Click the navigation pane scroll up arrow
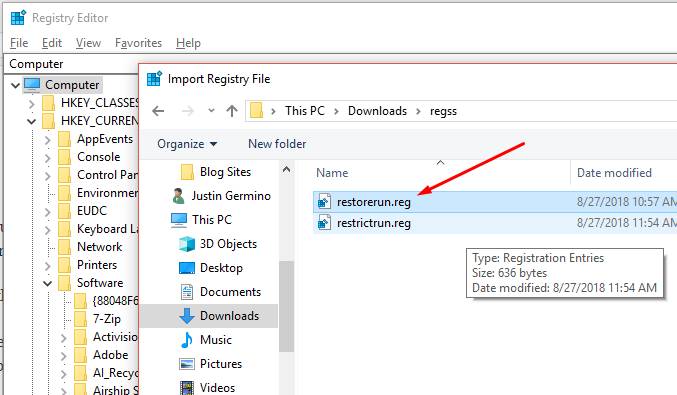Image resolution: width=677 pixels, height=395 pixels. (286, 170)
